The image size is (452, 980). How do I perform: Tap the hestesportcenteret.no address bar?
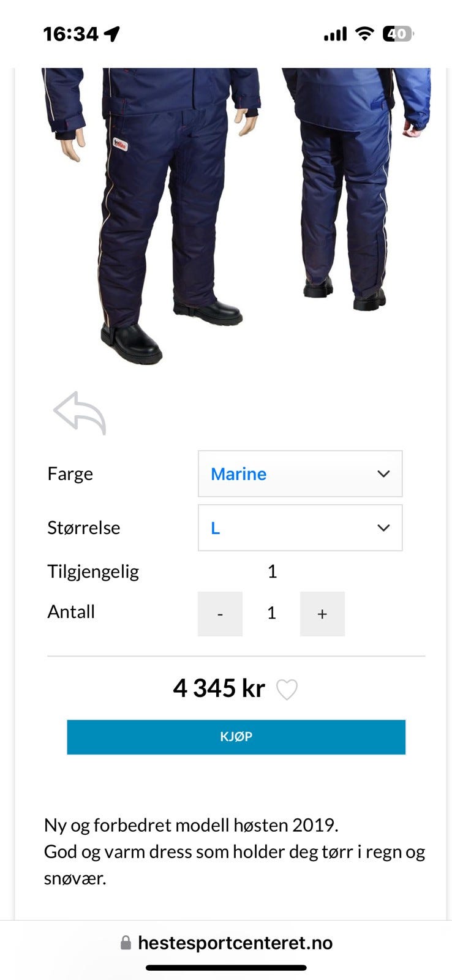tap(226, 943)
